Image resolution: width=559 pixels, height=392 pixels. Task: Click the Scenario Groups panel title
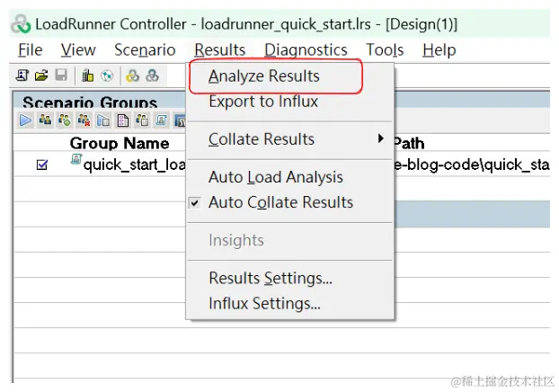(x=90, y=102)
